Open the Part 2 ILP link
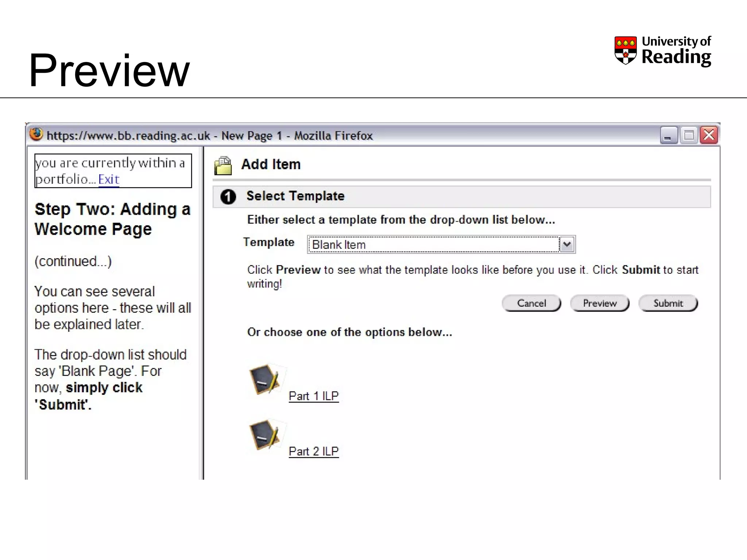The image size is (747, 560). tap(314, 451)
